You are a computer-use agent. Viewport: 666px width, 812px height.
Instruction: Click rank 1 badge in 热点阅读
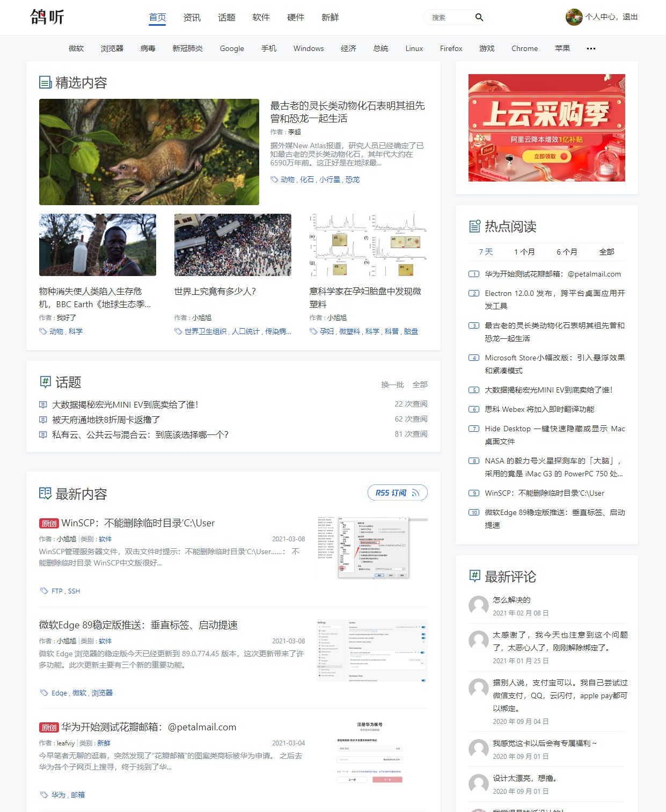[474, 274]
